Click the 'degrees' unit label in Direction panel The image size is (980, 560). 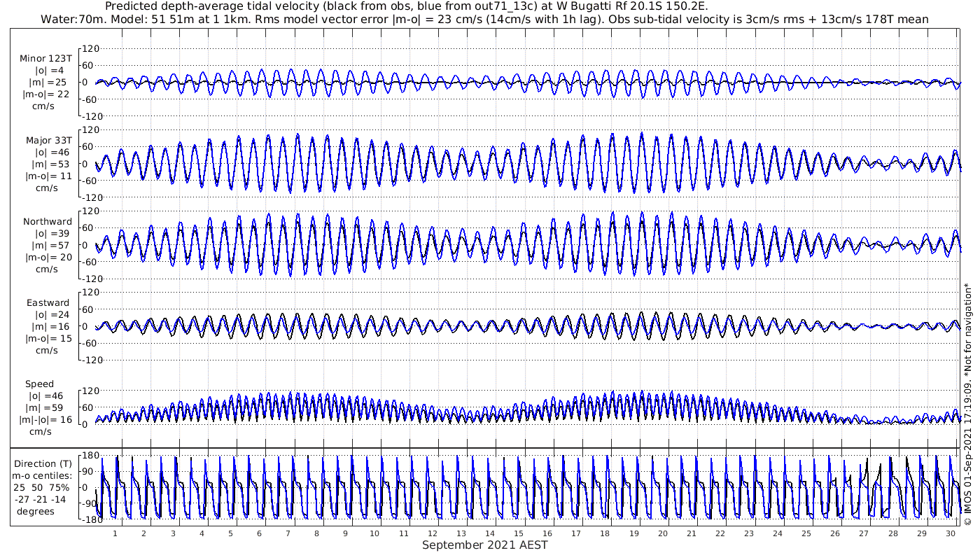coord(34,511)
